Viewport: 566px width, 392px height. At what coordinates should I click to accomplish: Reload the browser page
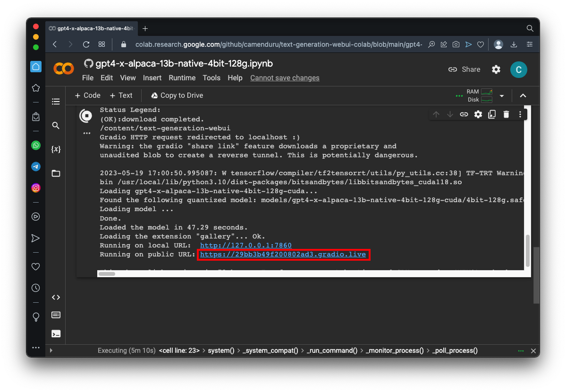[x=86, y=44]
